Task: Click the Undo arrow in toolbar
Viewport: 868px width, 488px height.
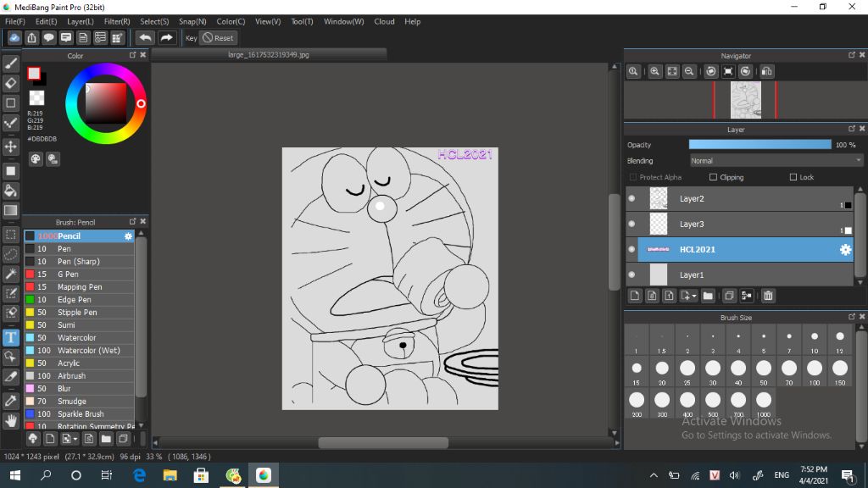Action: pyautogui.click(x=145, y=37)
